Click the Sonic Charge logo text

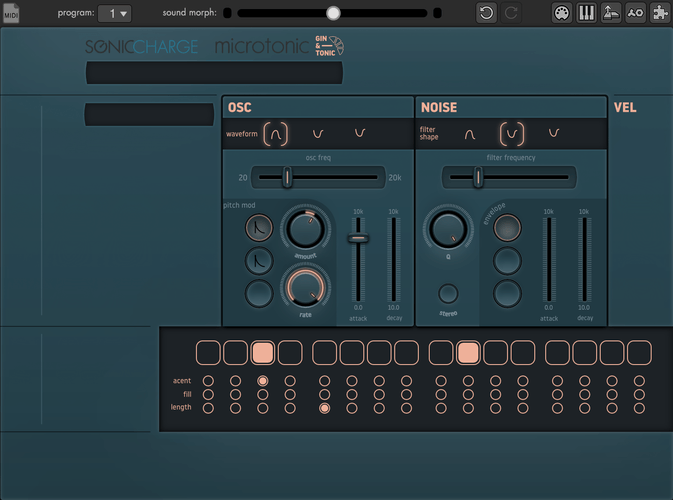click(x=141, y=46)
